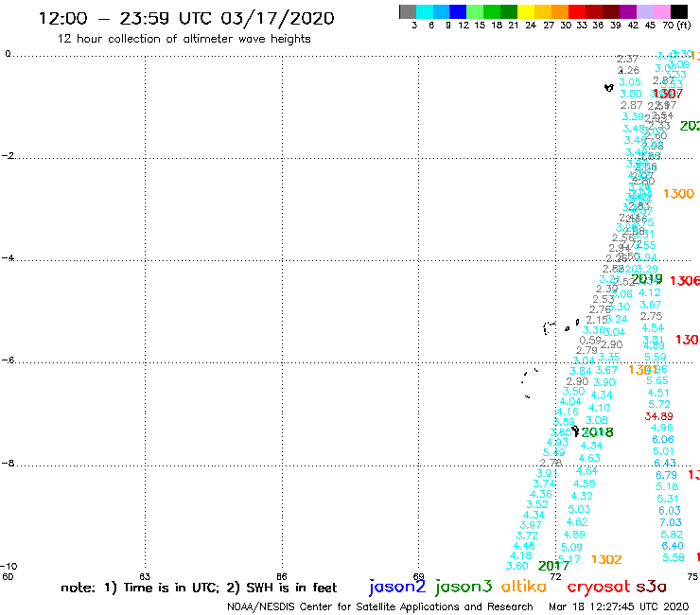Screen dimensions: 700x615
Task: Click the wave height value 6.79
Action: tap(666, 475)
